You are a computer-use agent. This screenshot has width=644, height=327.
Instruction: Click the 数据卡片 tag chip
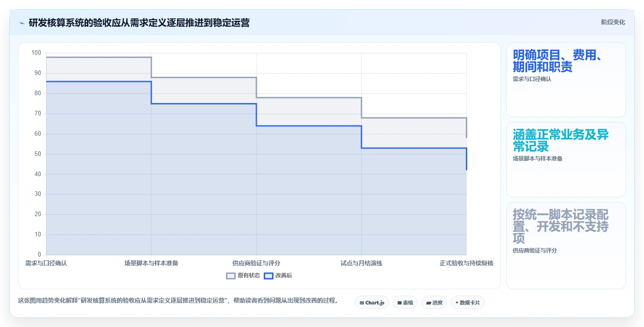coord(468,303)
